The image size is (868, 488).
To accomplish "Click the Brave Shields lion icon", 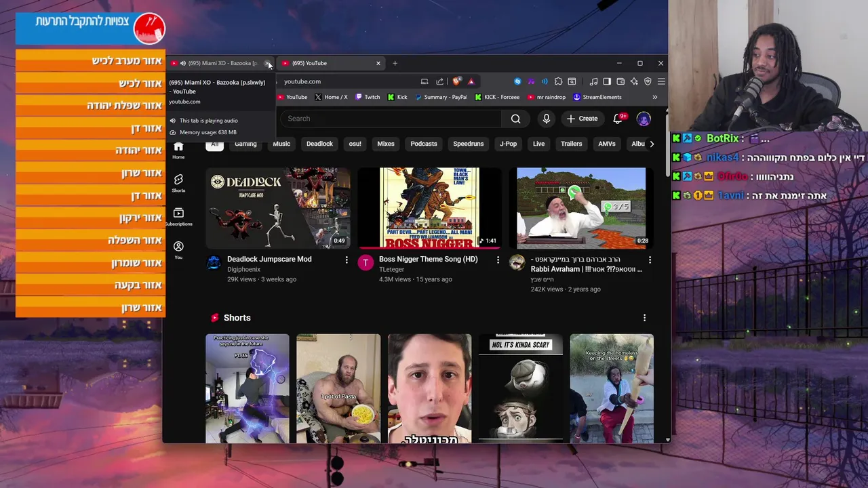I will (456, 81).
